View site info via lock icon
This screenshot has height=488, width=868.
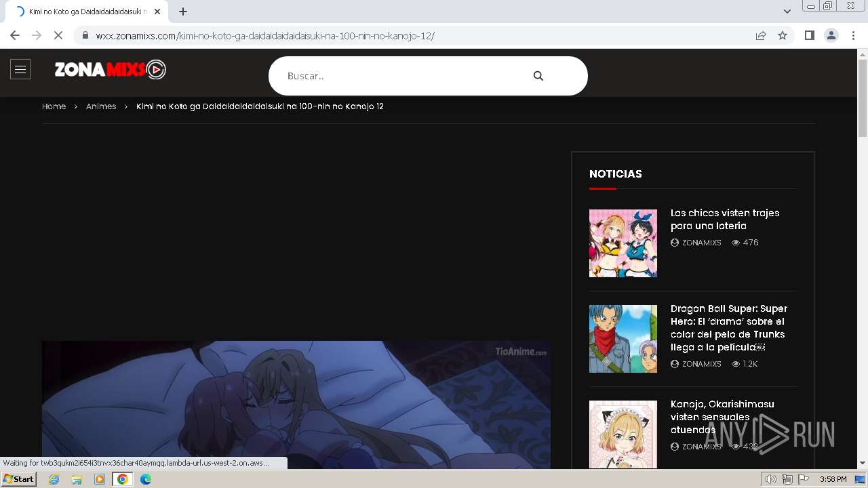[x=85, y=36]
